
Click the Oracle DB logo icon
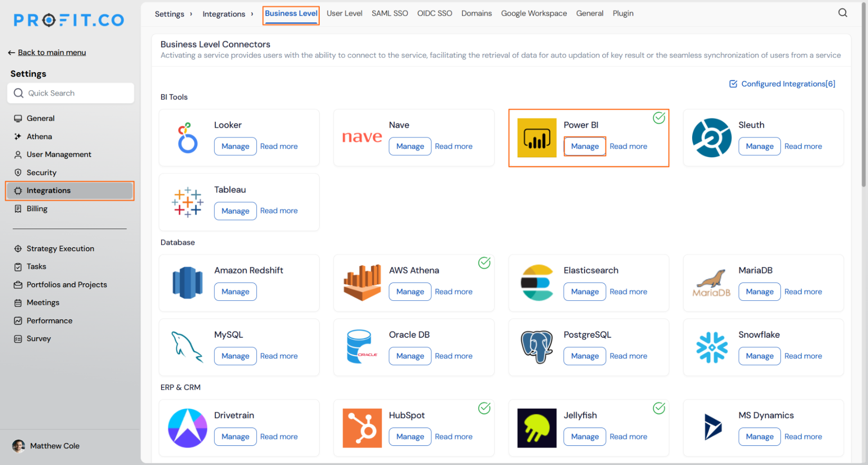362,346
